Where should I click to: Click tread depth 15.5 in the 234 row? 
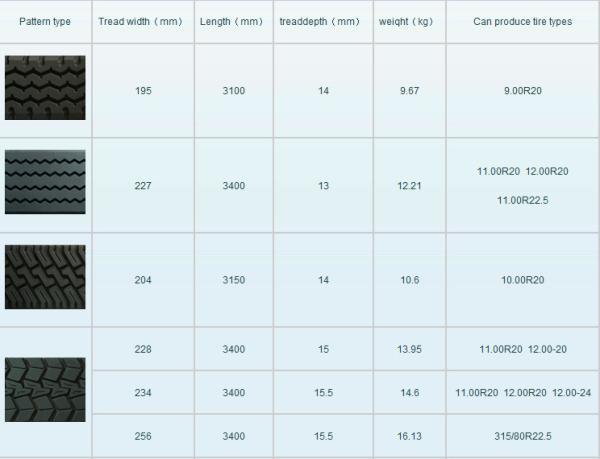coord(323,392)
